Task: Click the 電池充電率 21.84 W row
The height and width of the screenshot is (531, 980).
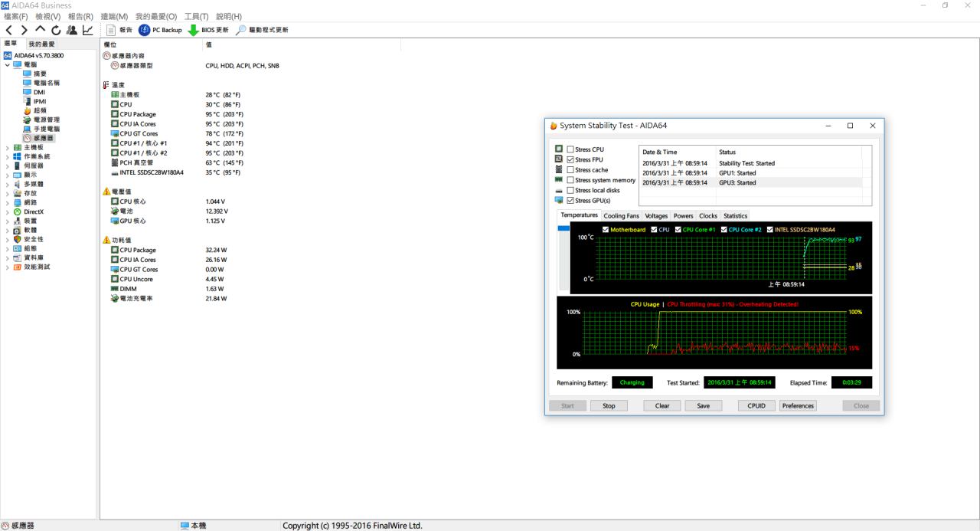Action: pos(168,299)
